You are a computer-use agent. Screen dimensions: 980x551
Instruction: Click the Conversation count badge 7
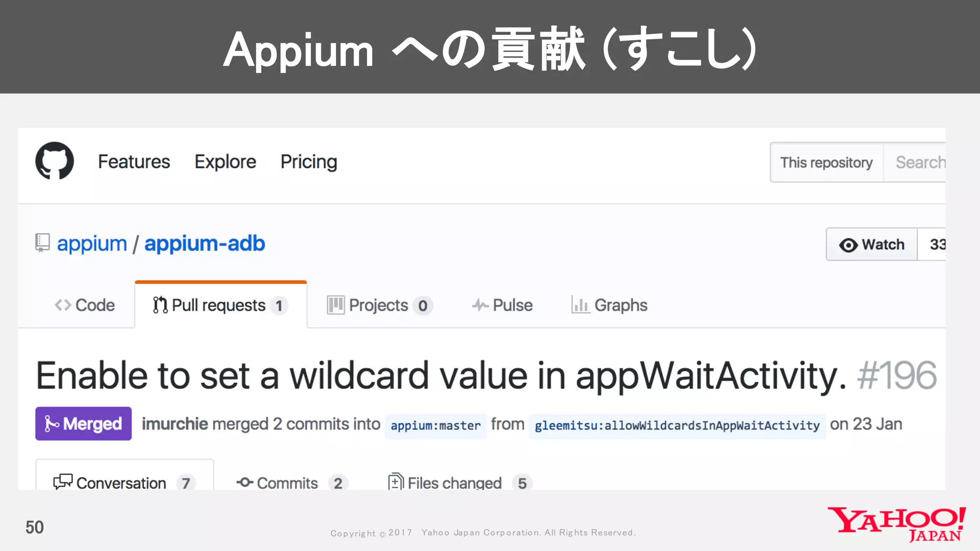(x=186, y=483)
